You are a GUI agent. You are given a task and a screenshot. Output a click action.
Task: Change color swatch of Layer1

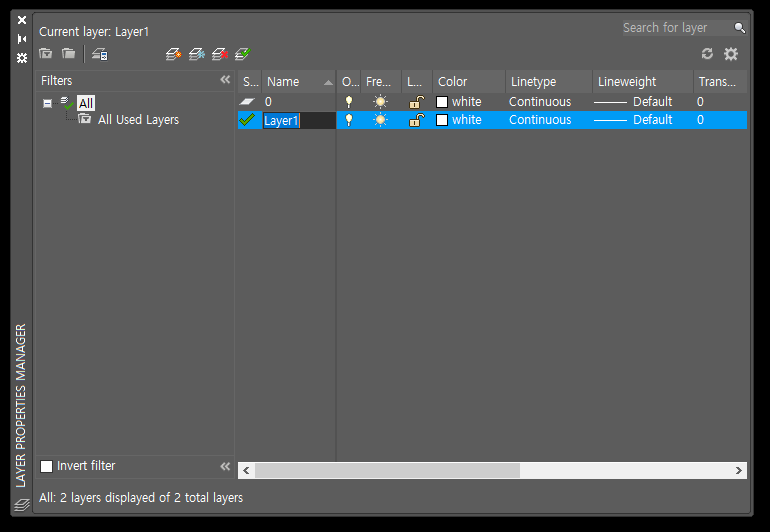[442, 119]
